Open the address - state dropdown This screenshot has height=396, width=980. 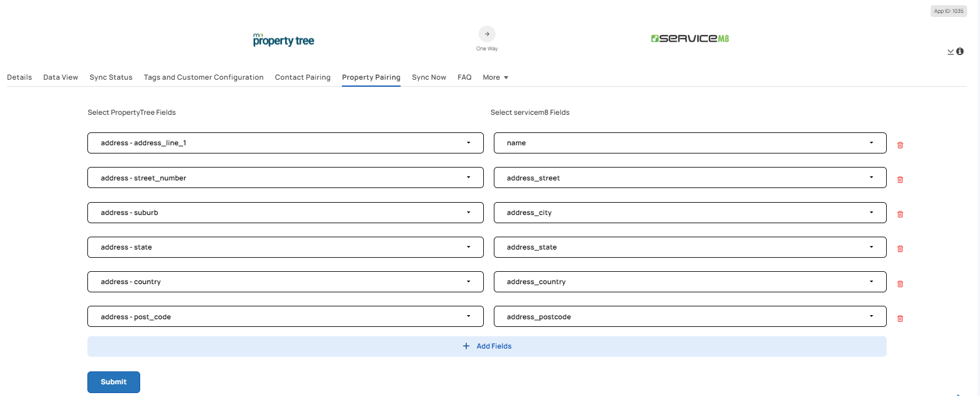tap(286, 247)
